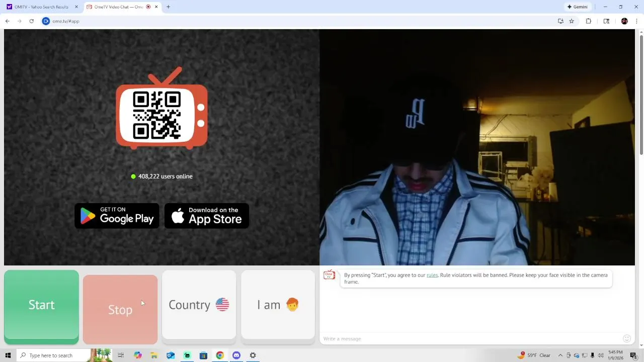The image size is (644, 362).
Task: Open Microsoft Store from the taskbar
Action: [x=203, y=355]
